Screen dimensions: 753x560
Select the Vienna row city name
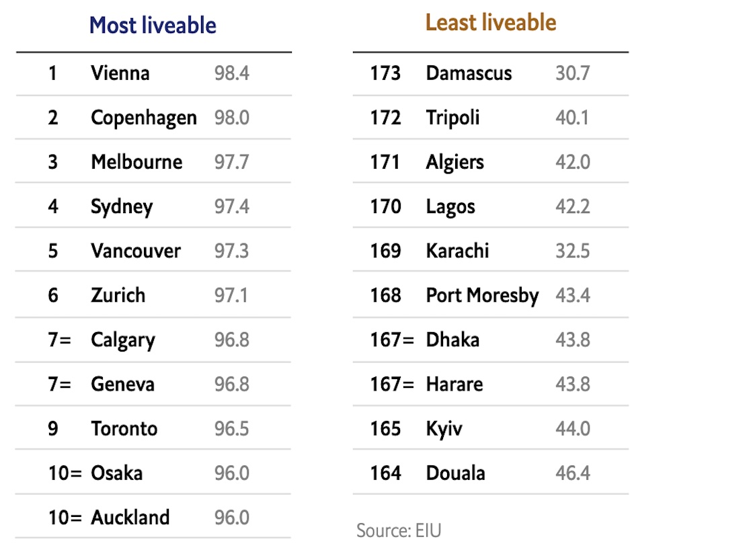(x=120, y=73)
